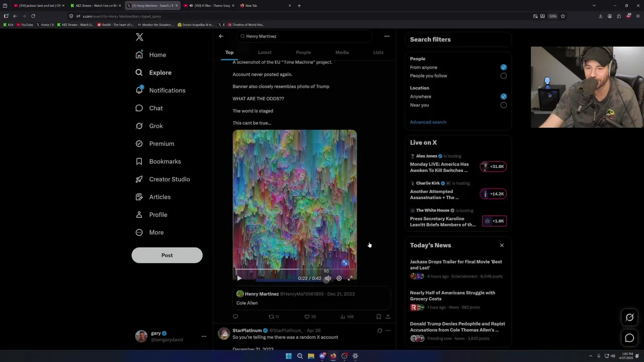
Task: Open search options three-dot menu
Action: (387, 36)
